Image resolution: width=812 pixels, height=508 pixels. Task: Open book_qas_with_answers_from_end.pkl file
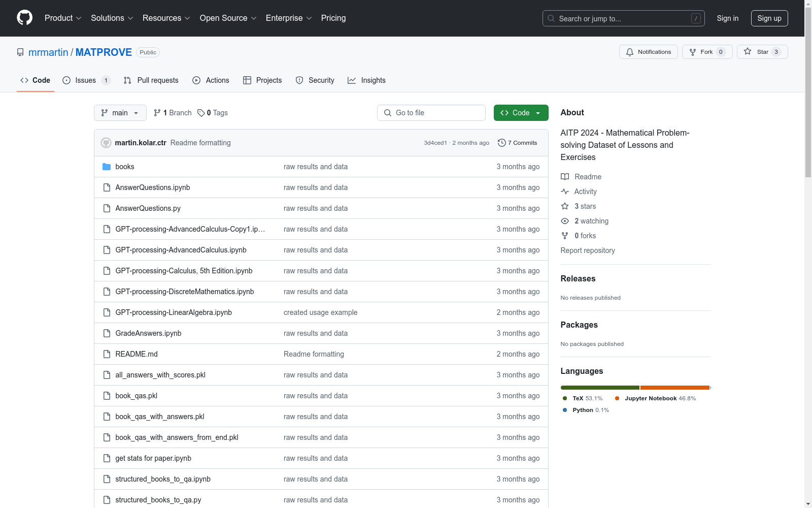tap(177, 437)
